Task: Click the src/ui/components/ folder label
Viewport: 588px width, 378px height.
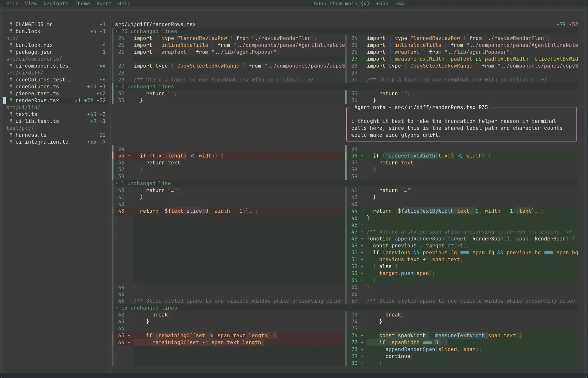Action: click(x=34, y=59)
